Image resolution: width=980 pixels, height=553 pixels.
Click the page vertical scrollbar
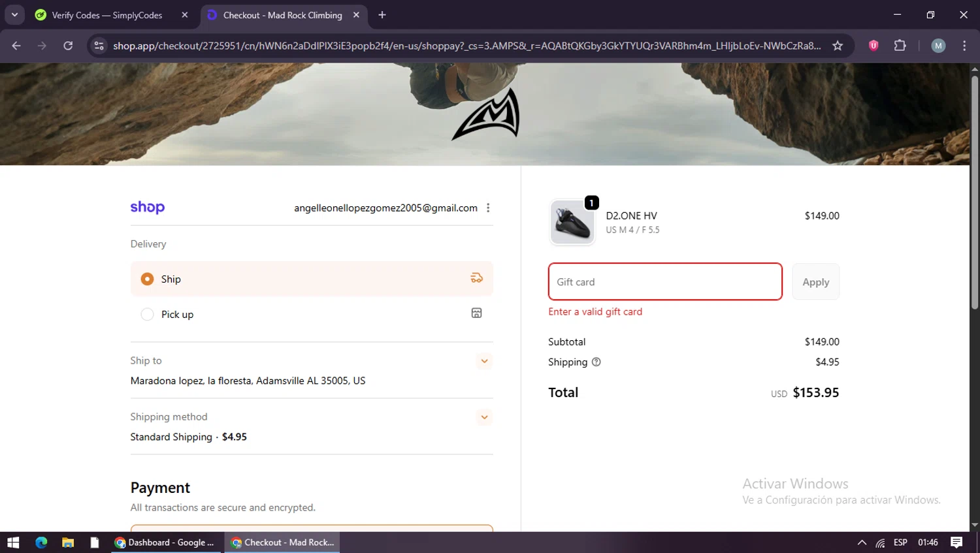pos(974,193)
